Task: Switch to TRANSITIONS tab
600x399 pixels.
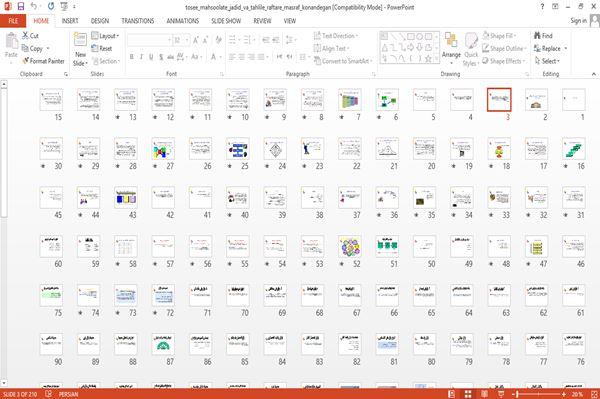Action: [x=138, y=21]
